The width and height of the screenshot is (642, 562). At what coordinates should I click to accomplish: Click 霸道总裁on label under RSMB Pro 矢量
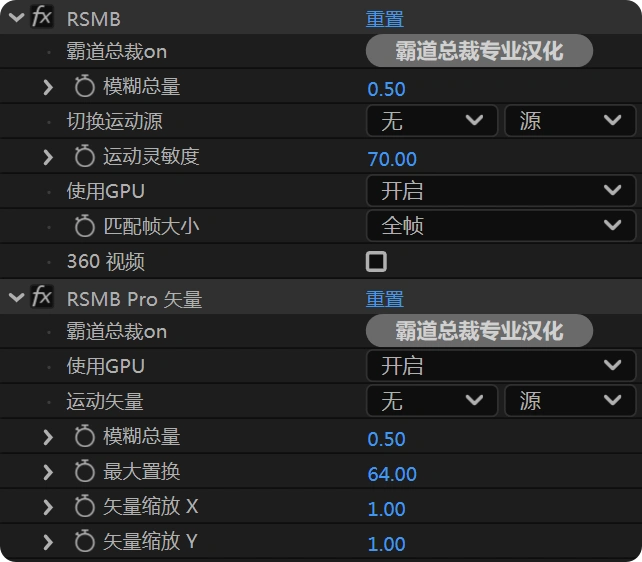tap(117, 332)
